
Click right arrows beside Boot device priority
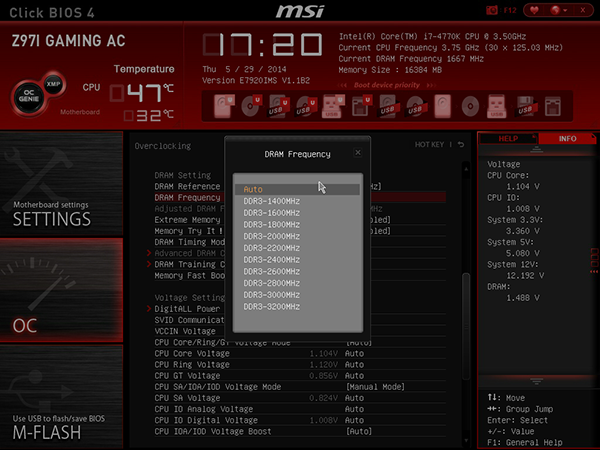pyautogui.click(x=431, y=85)
